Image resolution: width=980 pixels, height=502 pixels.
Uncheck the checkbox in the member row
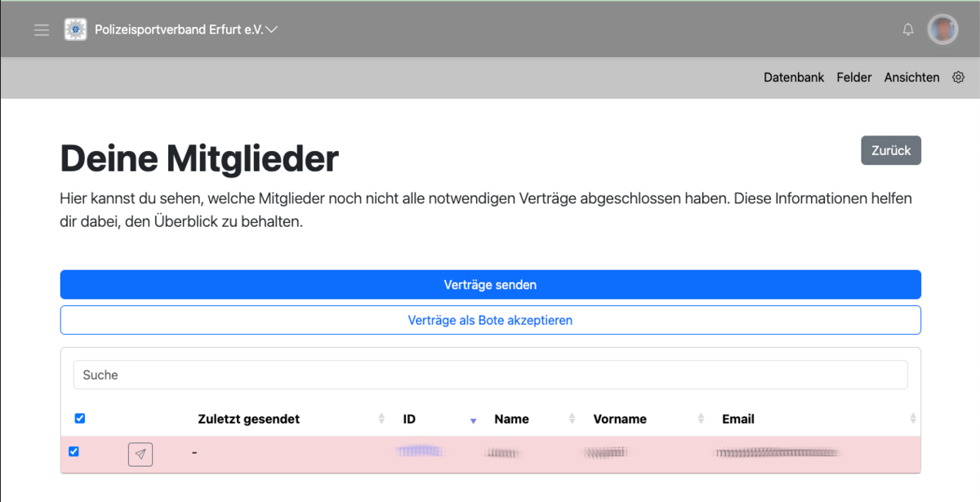(74, 451)
